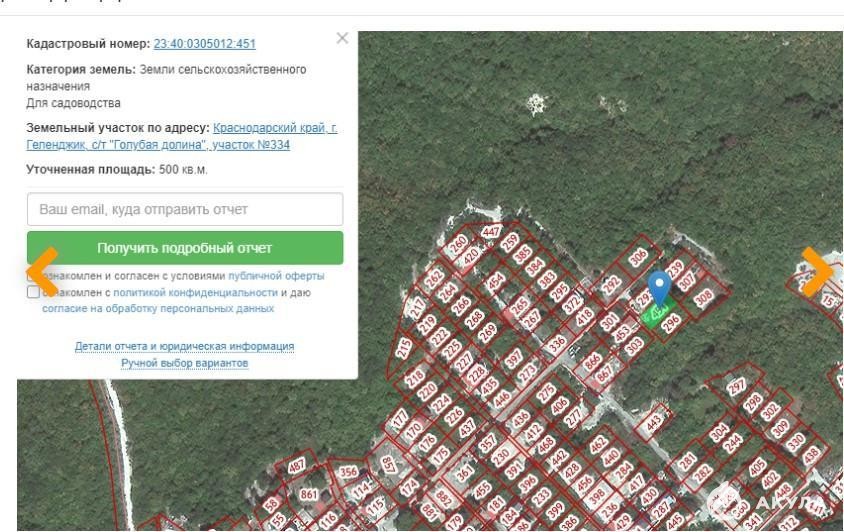Viewport: 844px width, 532px height.
Task: Select parcel 215 on the map
Action: coord(404,348)
